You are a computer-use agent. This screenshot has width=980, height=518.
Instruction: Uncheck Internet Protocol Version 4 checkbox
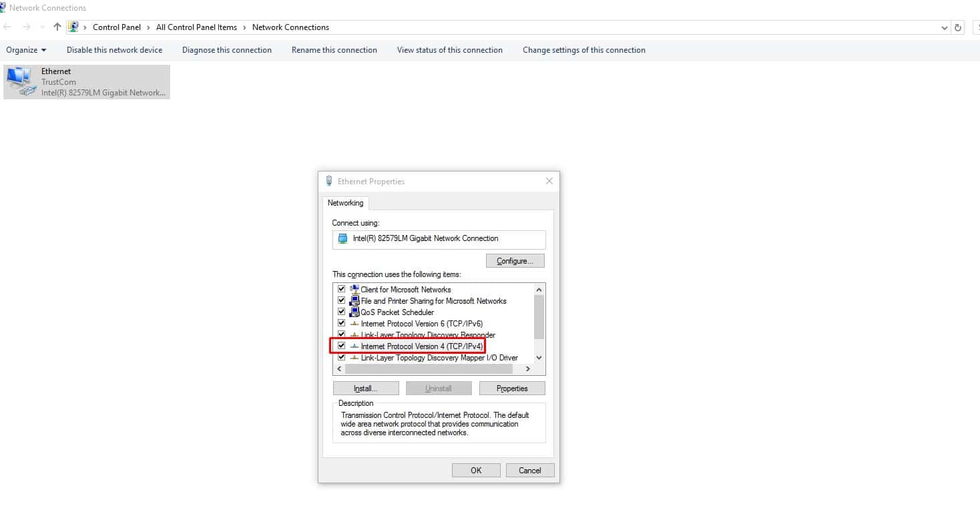(342, 346)
